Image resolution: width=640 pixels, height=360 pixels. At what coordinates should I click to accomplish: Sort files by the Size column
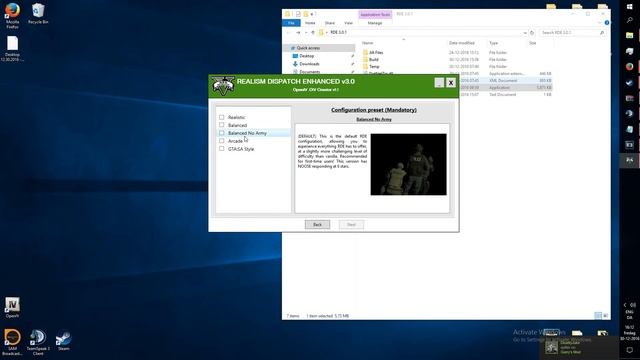pos(533,43)
